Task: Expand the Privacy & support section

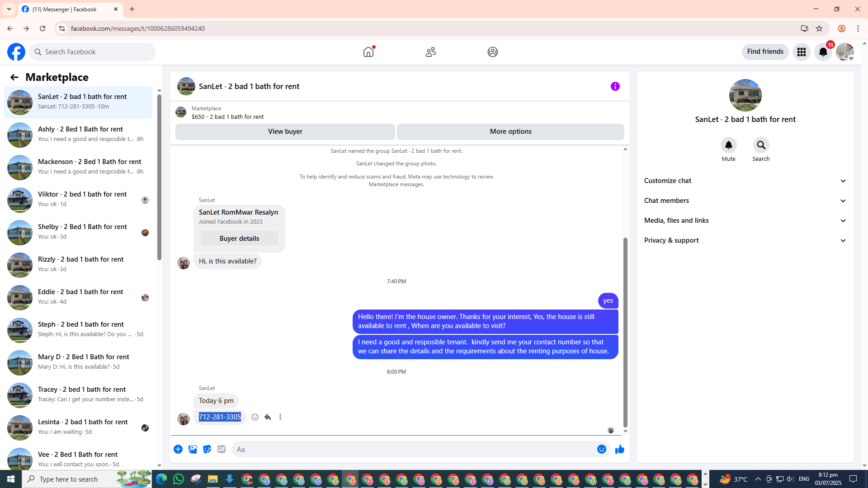Action: 745,240
